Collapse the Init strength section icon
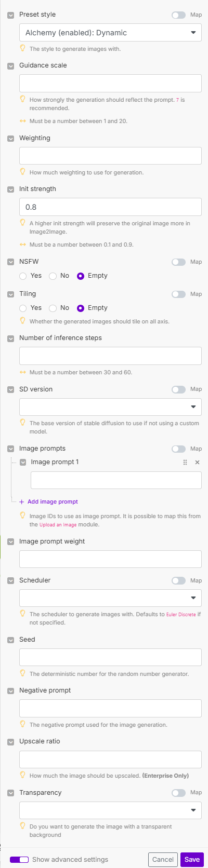The width and height of the screenshot is (208, 868). pyautogui.click(x=11, y=189)
